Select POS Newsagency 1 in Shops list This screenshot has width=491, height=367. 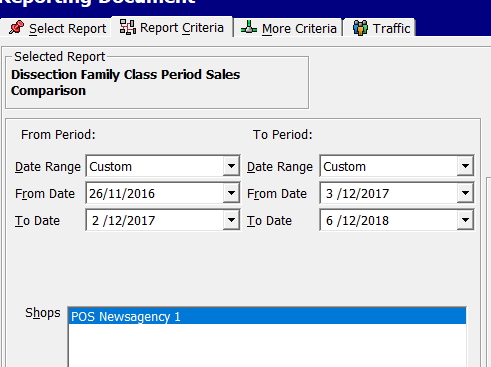(267, 316)
